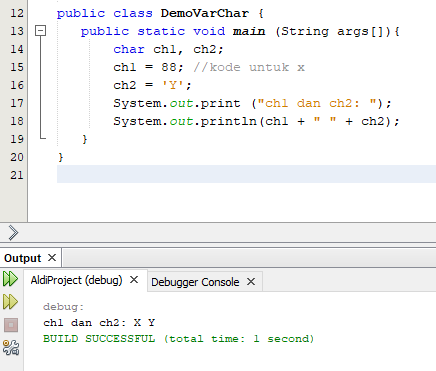Click the string "ch1 dan ch2: "
This screenshot has width=436, height=371.
[x=317, y=103]
